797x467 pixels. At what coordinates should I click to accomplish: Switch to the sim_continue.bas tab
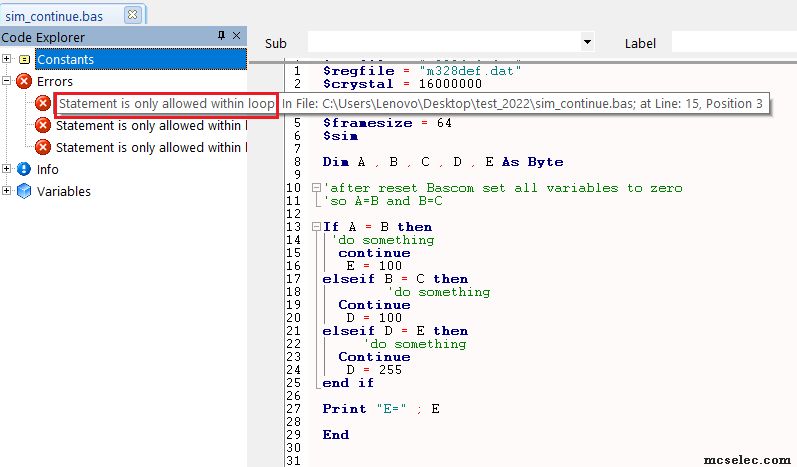[x=54, y=16]
